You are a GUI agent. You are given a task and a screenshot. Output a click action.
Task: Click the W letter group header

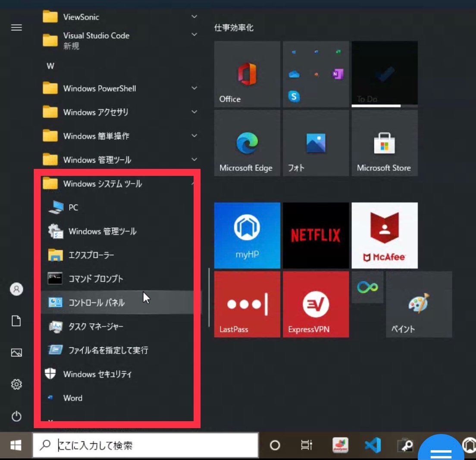50,66
